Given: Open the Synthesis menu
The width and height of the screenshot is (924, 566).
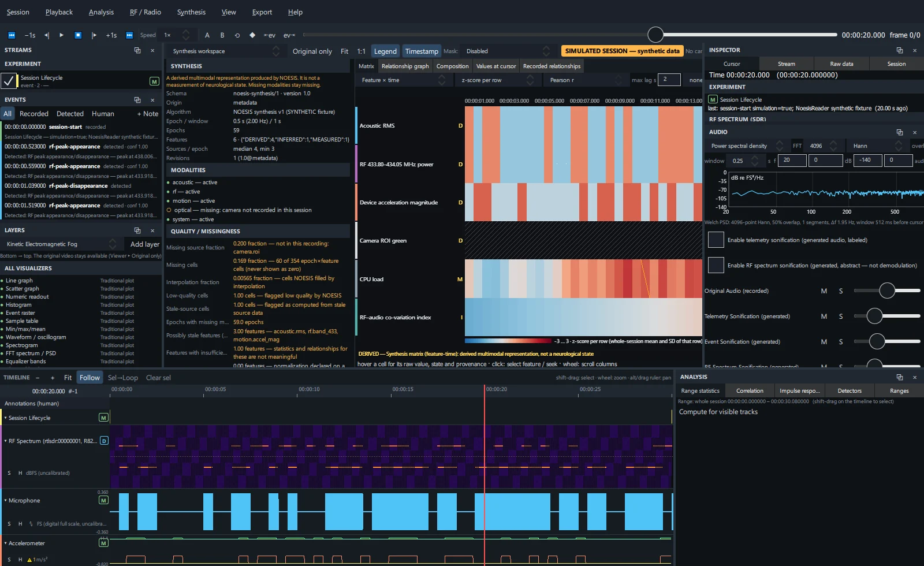Looking at the screenshot, I should pyautogui.click(x=191, y=12).
